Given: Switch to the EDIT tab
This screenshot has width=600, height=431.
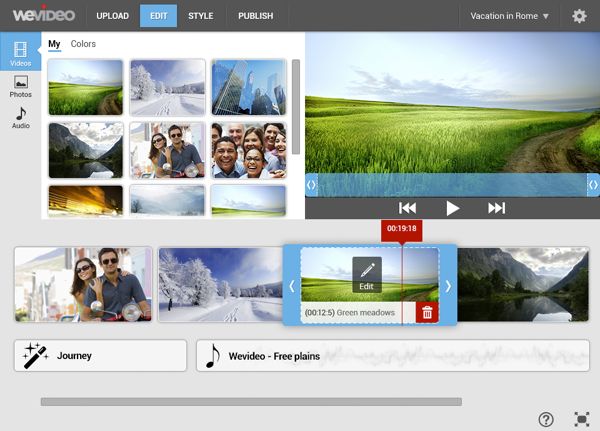Looking at the screenshot, I should click(x=158, y=16).
